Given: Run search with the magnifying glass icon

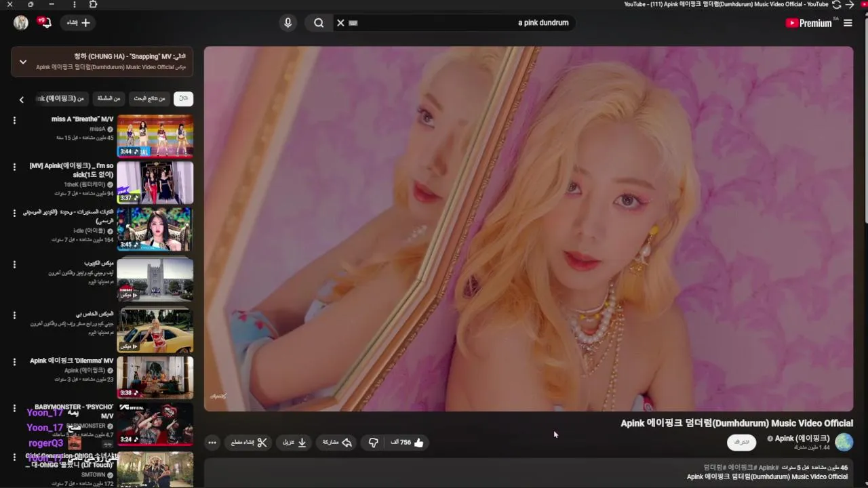Looking at the screenshot, I should click(319, 23).
